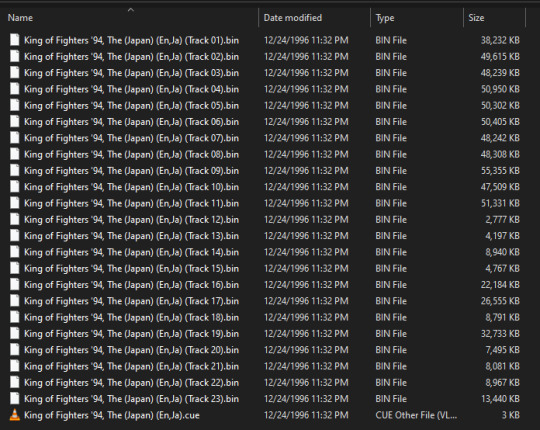
Task: Click the 4,197 KB size value
Action: [x=502, y=236]
